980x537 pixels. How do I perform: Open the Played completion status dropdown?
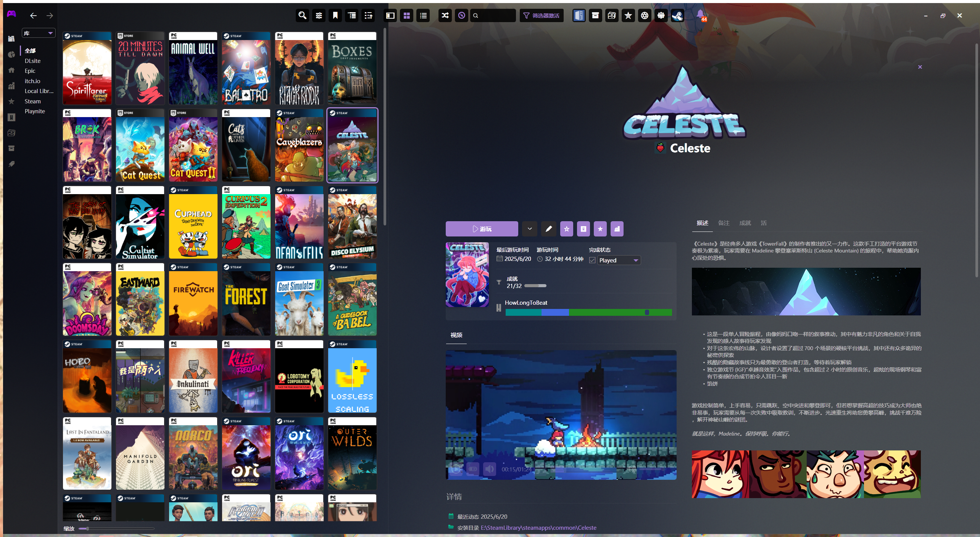618,260
